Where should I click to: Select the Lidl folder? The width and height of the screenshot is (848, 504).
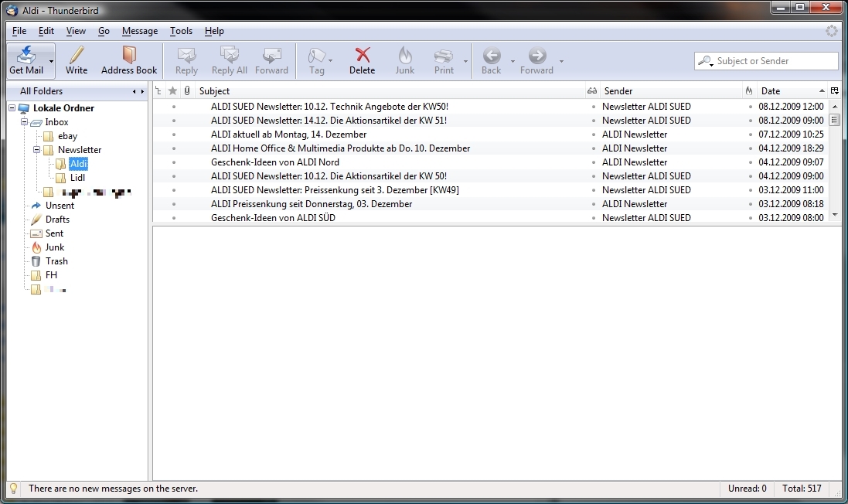pyautogui.click(x=77, y=178)
